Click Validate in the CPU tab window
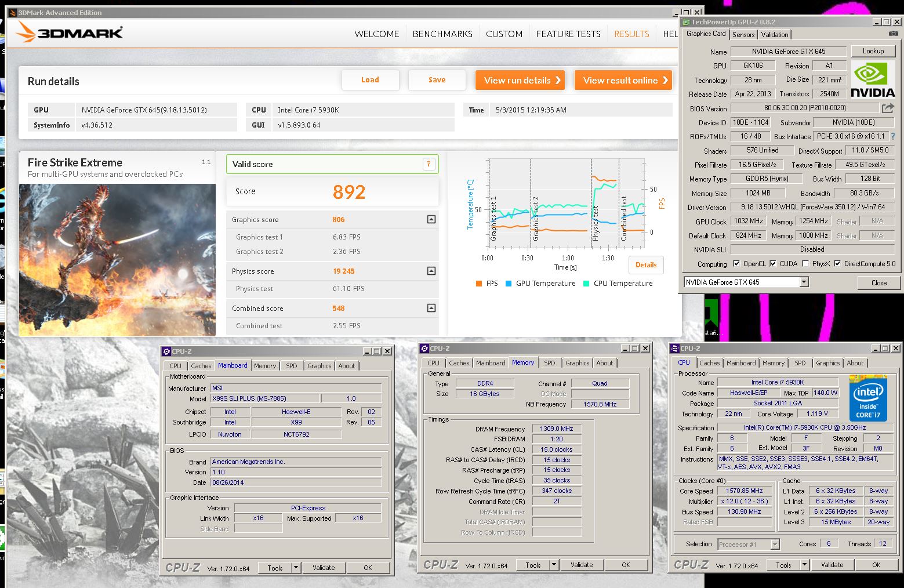The width and height of the screenshot is (904, 588). [832, 565]
